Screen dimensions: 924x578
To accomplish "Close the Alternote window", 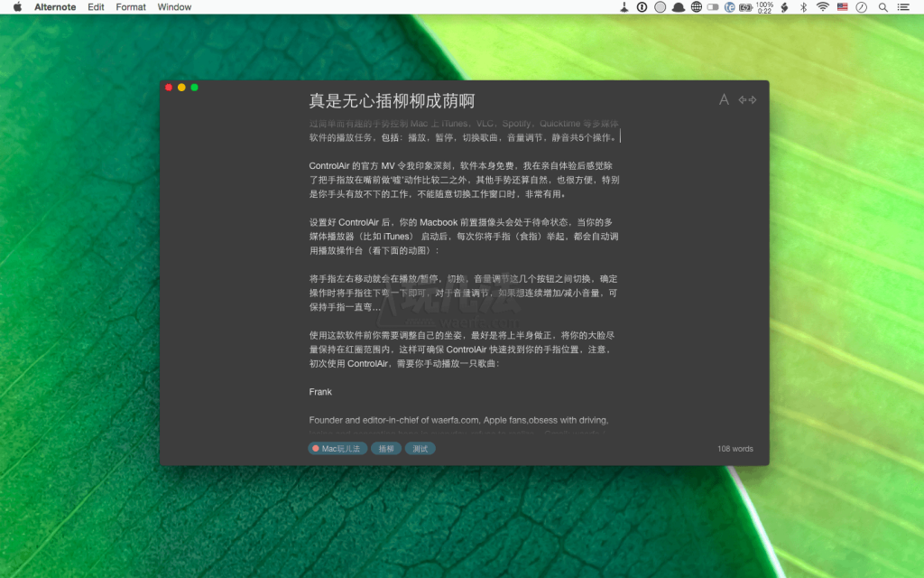I will [169, 88].
